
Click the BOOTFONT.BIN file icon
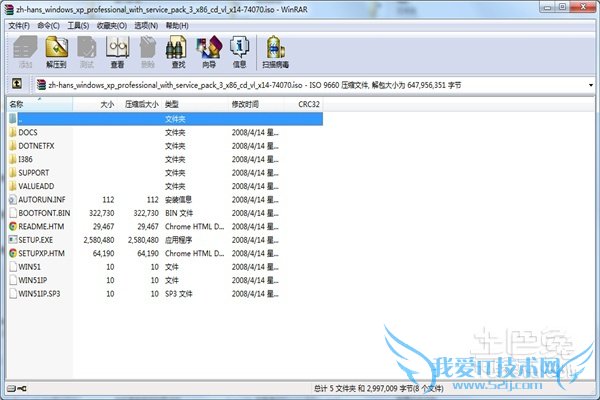(13, 213)
